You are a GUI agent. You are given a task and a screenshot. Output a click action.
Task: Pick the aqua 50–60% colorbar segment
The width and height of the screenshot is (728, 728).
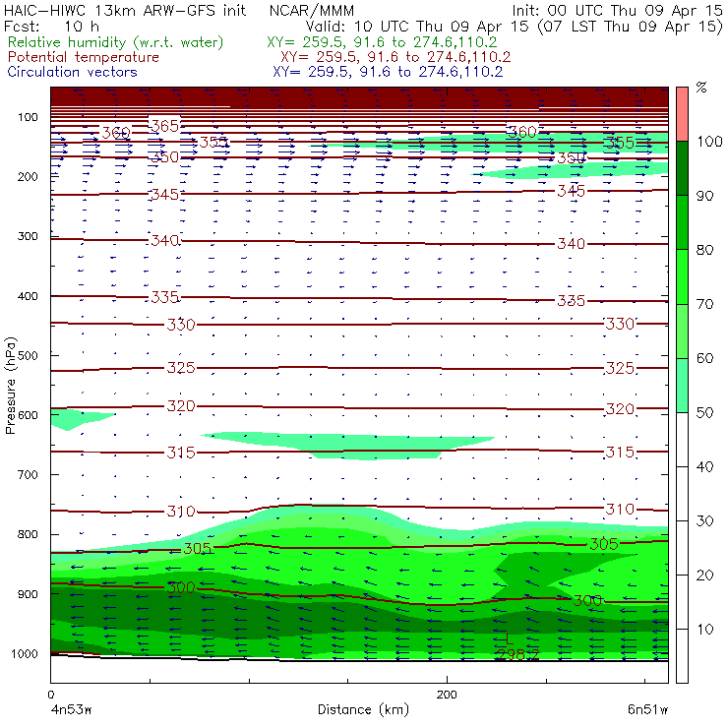tap(682, 385)
